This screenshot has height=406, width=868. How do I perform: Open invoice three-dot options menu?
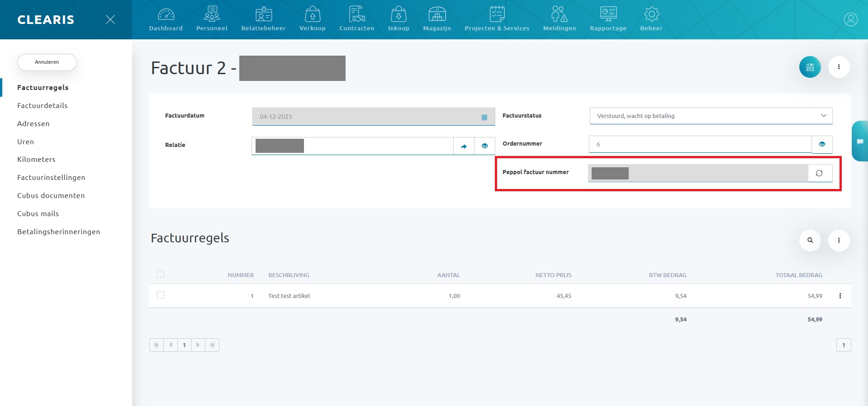839,67
